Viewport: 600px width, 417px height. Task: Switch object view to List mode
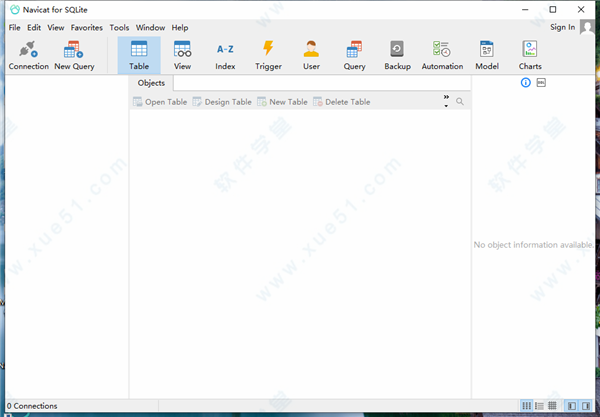click(539, 406)
